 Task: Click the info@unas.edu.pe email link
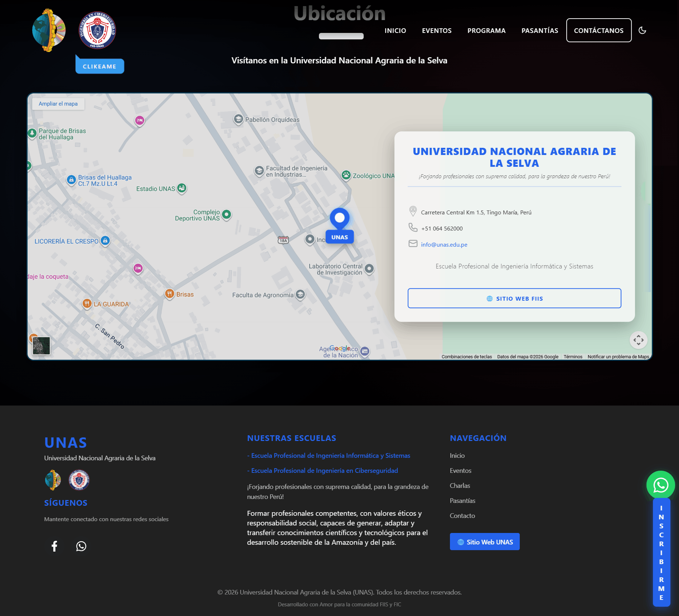pyautogui.click(x=444, y=244)
